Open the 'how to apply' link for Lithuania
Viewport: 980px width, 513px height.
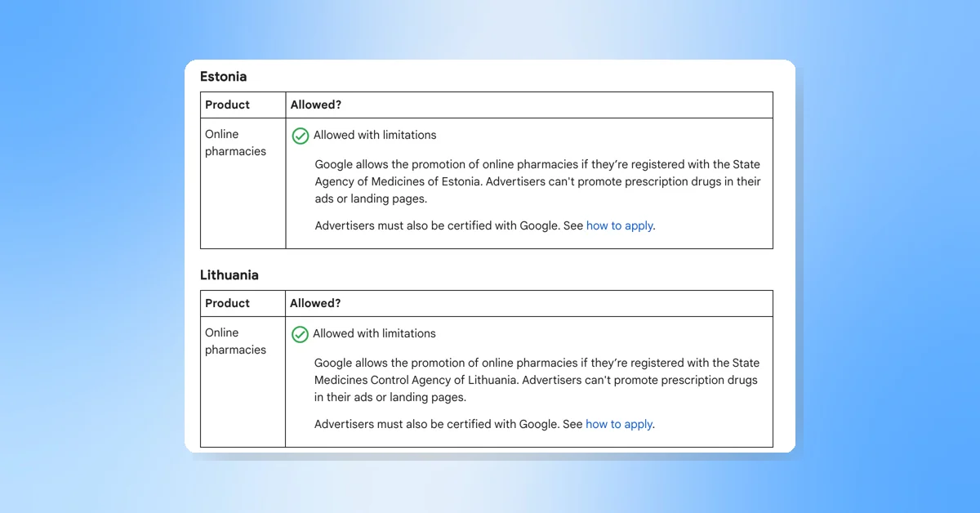tap(619, 424)
